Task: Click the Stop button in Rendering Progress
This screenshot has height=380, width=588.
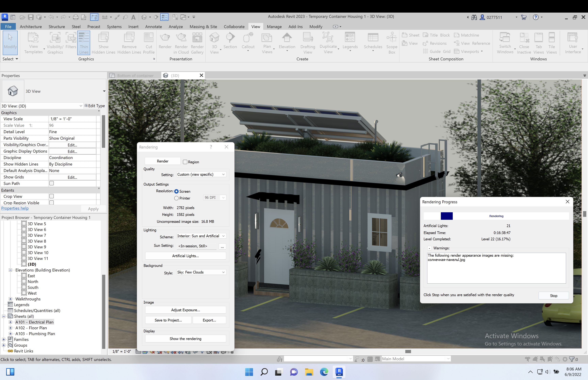Action: click(x=553, y=296)
